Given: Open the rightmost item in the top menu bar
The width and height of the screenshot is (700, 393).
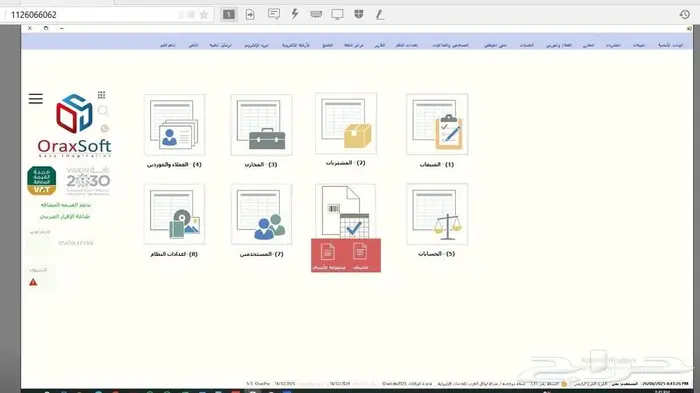Looking at the screenshot, I should pyautogui.click(x=671, y=45).
